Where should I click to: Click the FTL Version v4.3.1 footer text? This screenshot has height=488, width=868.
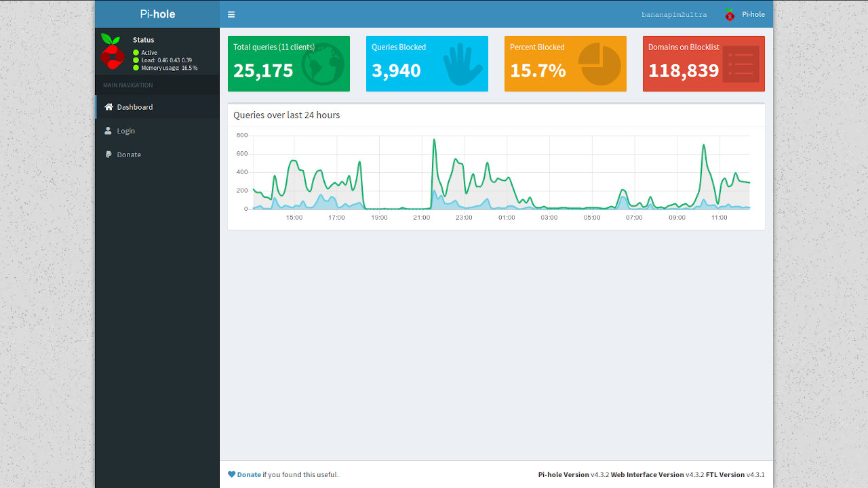(x=735, y=474)
